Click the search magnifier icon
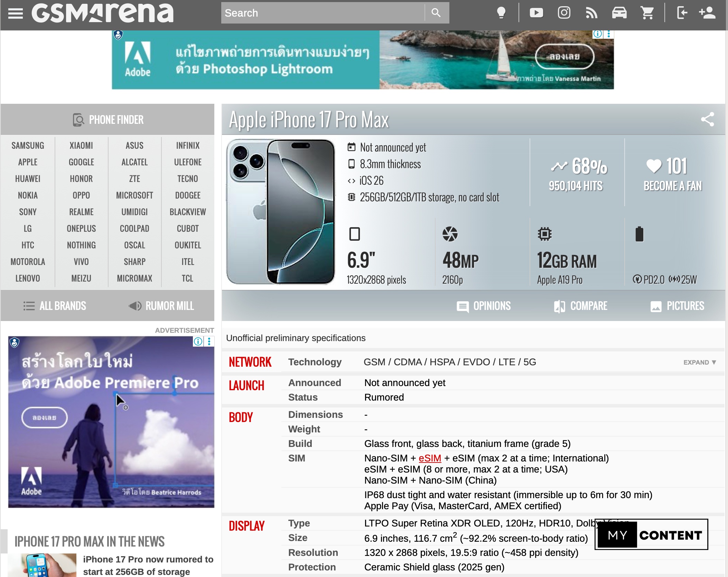 click(436, 13)
